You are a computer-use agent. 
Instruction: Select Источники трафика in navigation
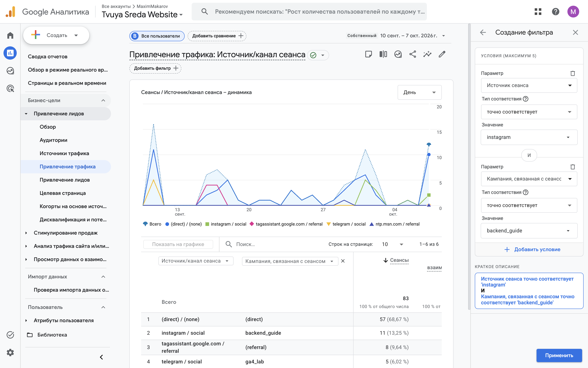click(x=64, y=153)
